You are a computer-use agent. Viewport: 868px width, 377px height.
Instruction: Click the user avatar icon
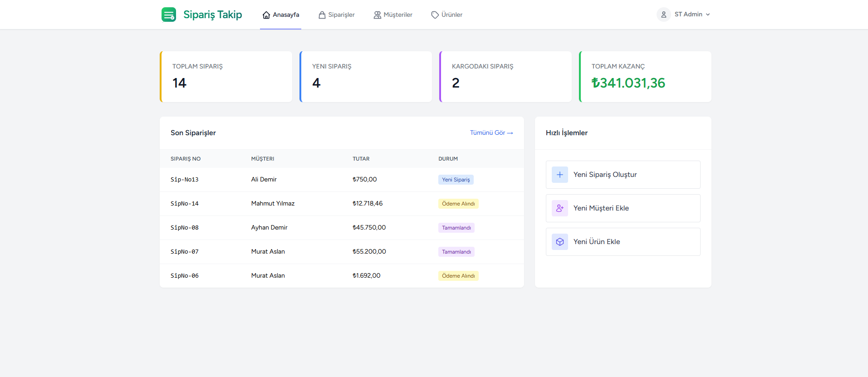tap(663, 15)
